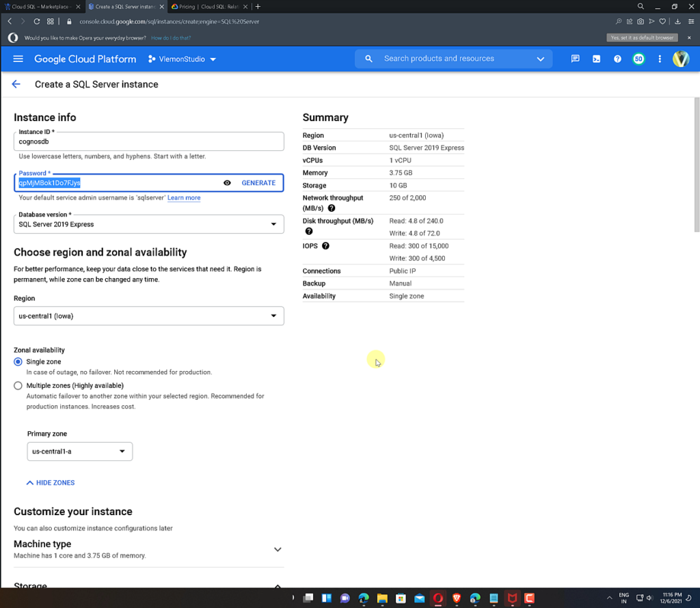Switch to the Pricing Cloud SQL tab
Image resolution: width=700 pixels, height=608 pixels.
(205, 7)
